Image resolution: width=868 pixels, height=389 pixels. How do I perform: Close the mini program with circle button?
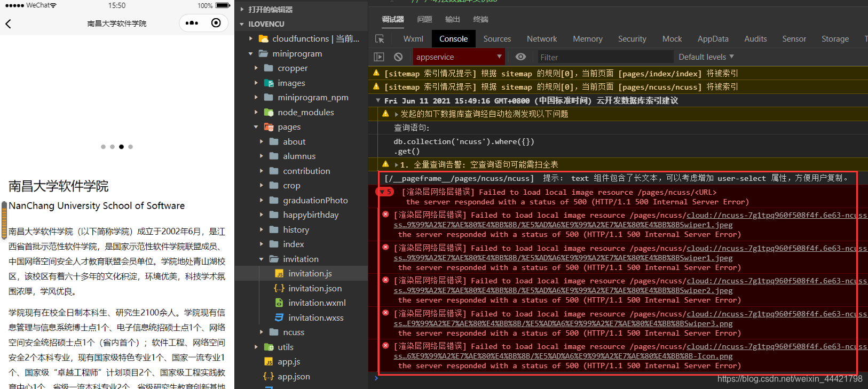[x=216, y=23]
